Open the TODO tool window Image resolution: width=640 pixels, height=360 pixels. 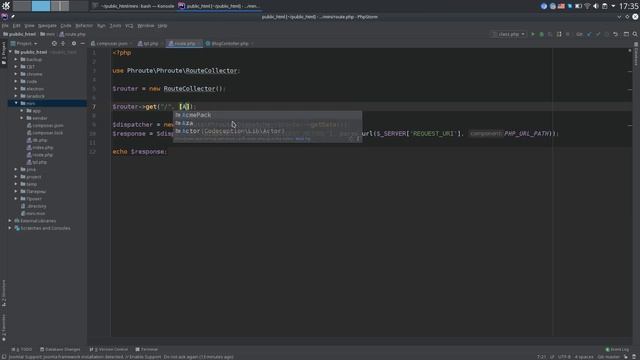click(x=22, y=349)
